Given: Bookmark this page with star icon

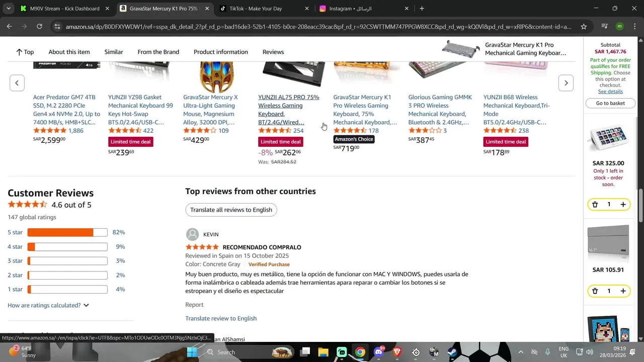Looking at the screenshot, I should tap(584, 27).
